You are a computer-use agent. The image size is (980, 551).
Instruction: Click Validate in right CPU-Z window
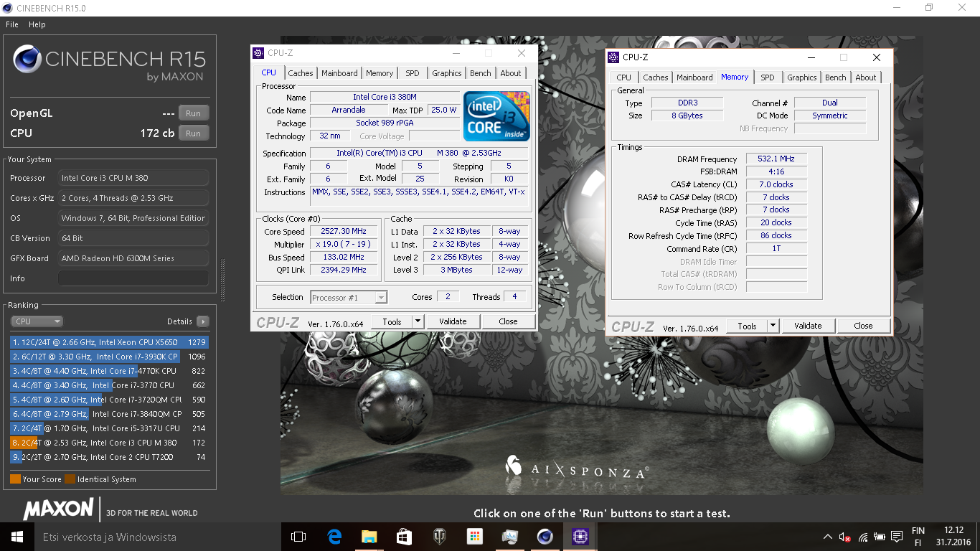808,326
